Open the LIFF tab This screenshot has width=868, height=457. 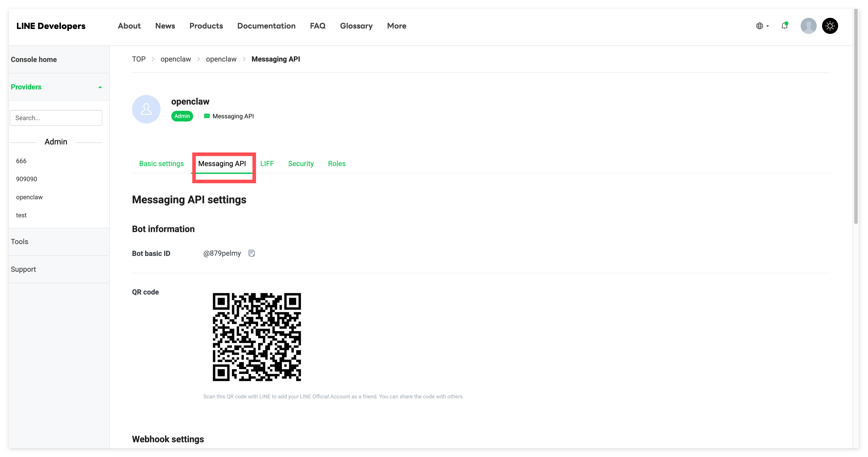click(x=267, y=164)
